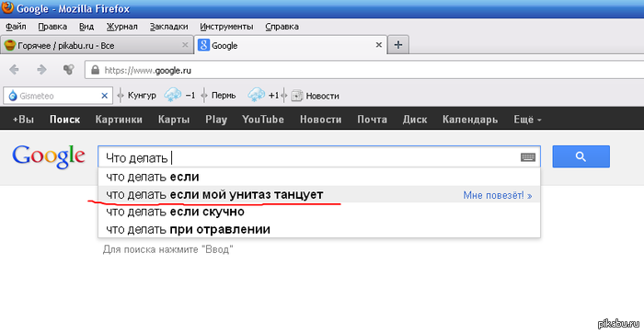Select suggestion что делать если
Screen dimensions: 644x334
pos(319,177)
